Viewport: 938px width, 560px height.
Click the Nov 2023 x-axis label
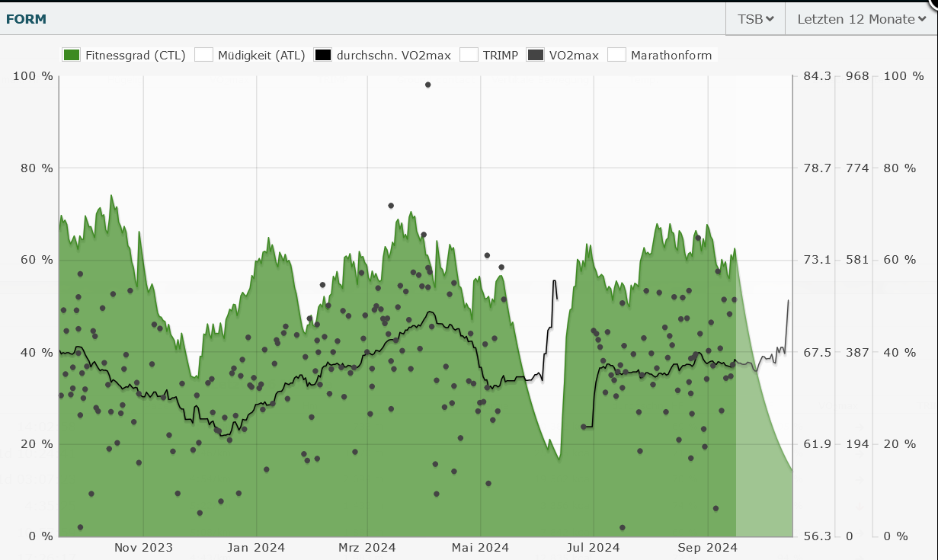click(143, 547)
